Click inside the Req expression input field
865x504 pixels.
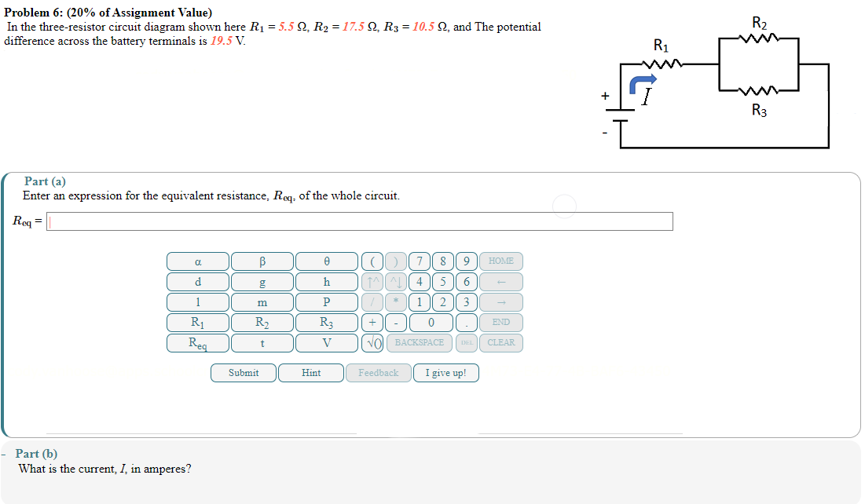click(357, 221)
